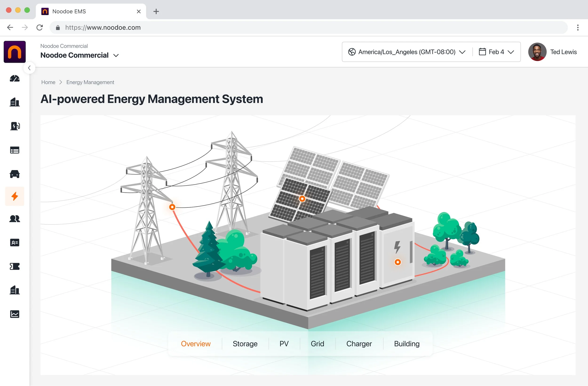Open the analytics chart sidebar icon
The width and height of the screenshot is (588, 386).
15,314
